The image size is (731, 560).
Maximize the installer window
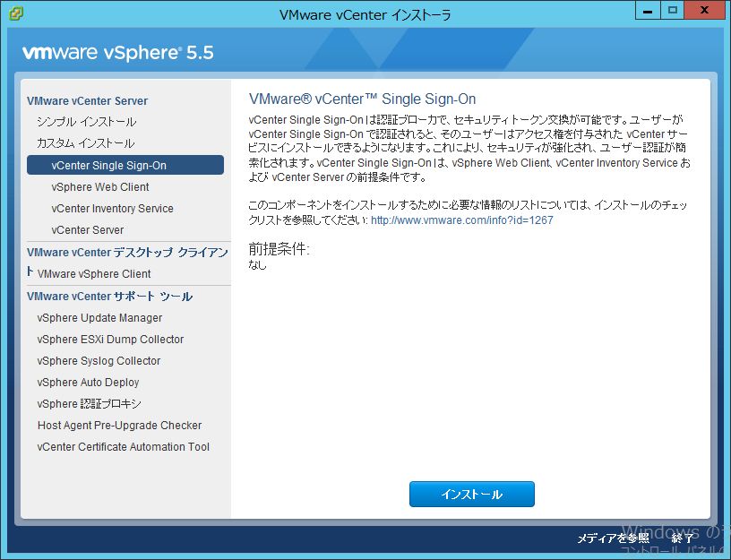point(672,10)
